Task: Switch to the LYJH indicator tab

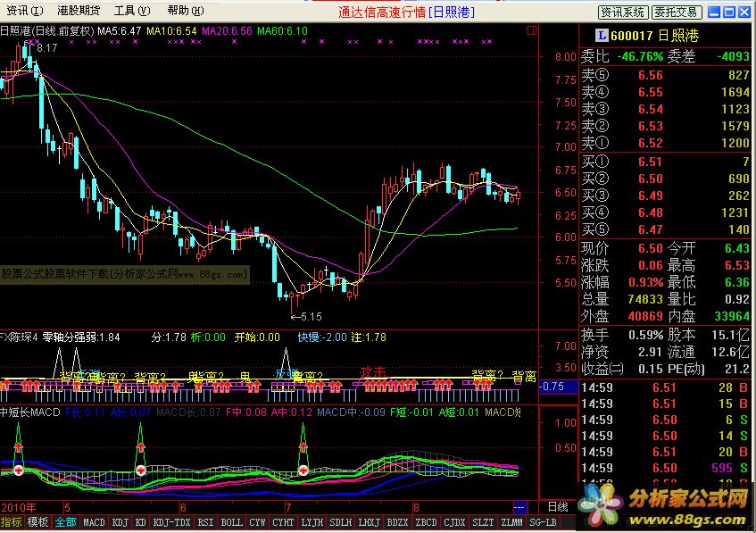Action: click(x=312, y=522)
